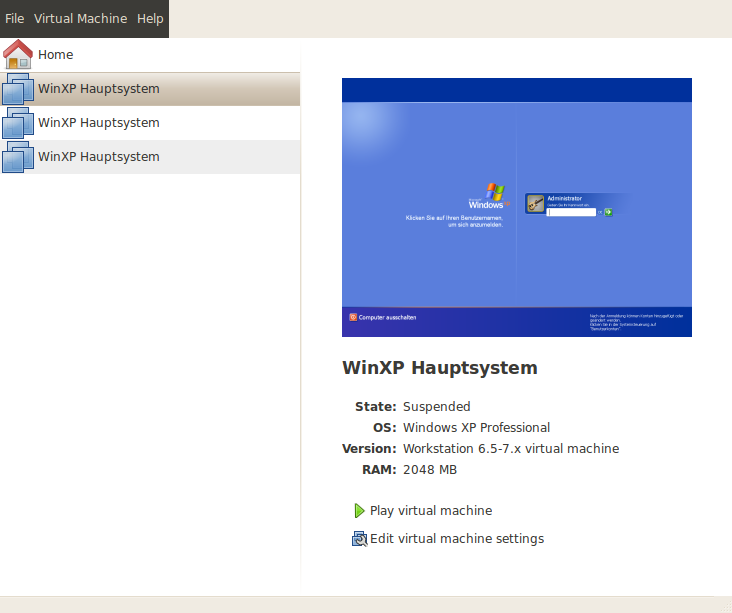Click the icon of the second WinXP Hauptsystem entry
The width and height of the screenshot is (732, 613).
[18, 124]
